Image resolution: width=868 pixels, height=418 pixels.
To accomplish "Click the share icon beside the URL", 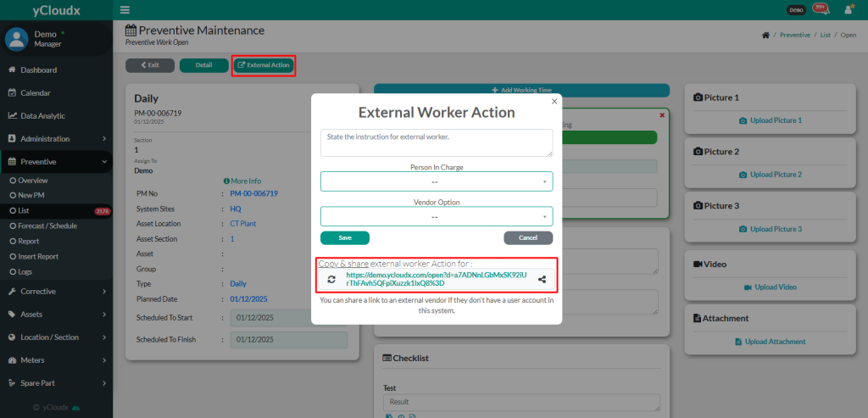I will point(542,279).
